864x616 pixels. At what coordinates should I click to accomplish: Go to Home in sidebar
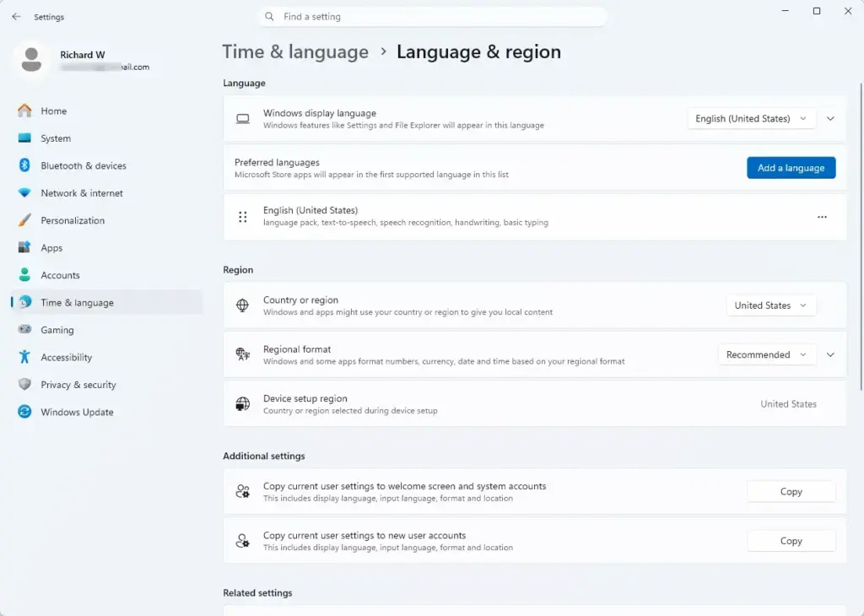click(x=107, y=111)
